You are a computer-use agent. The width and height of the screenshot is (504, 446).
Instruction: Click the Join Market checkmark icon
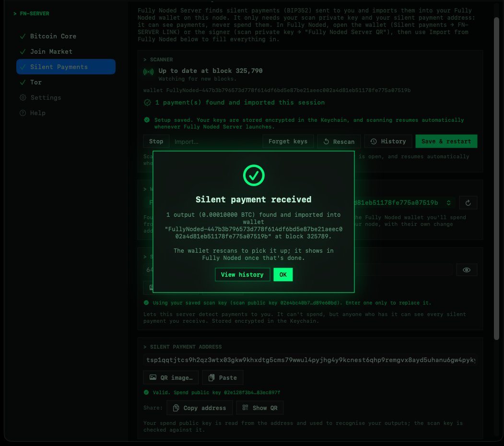pos(23,51)
